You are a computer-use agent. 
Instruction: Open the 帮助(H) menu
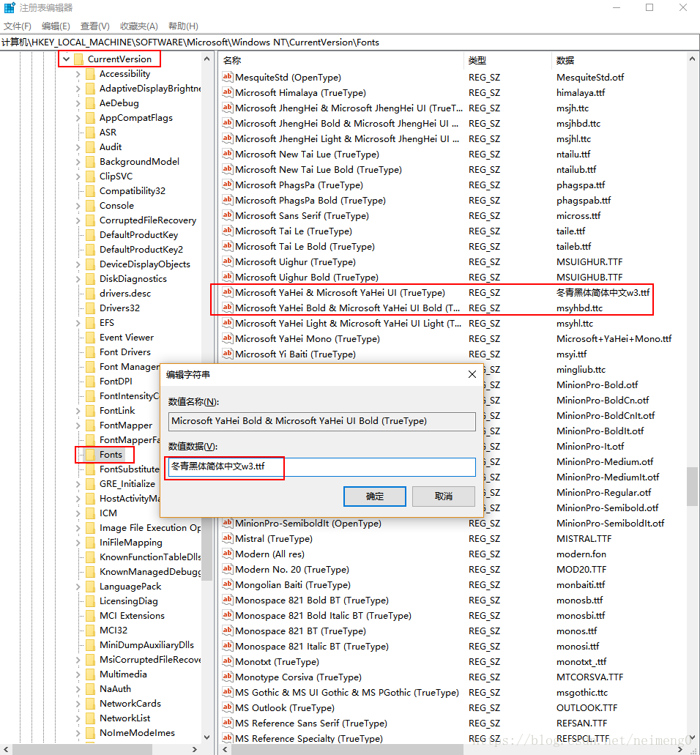click(183, 26)
